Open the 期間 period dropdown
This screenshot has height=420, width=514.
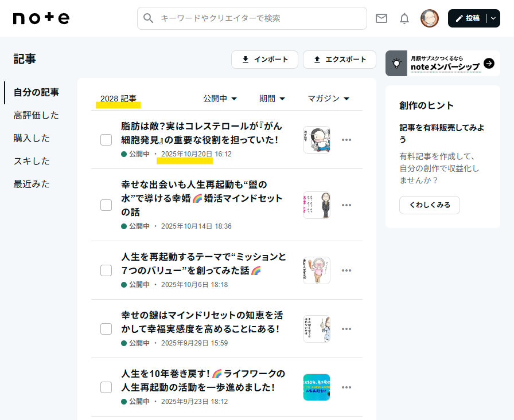272,99
